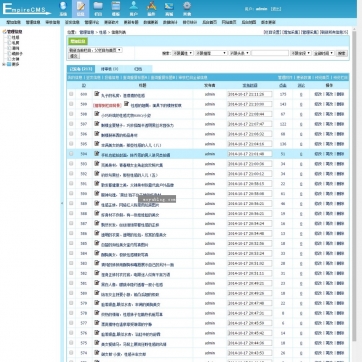Click the edit icon in highlighted row 594
Image resolution: width=362 pixels, height=362 pixels.
[x=97, y=154]
